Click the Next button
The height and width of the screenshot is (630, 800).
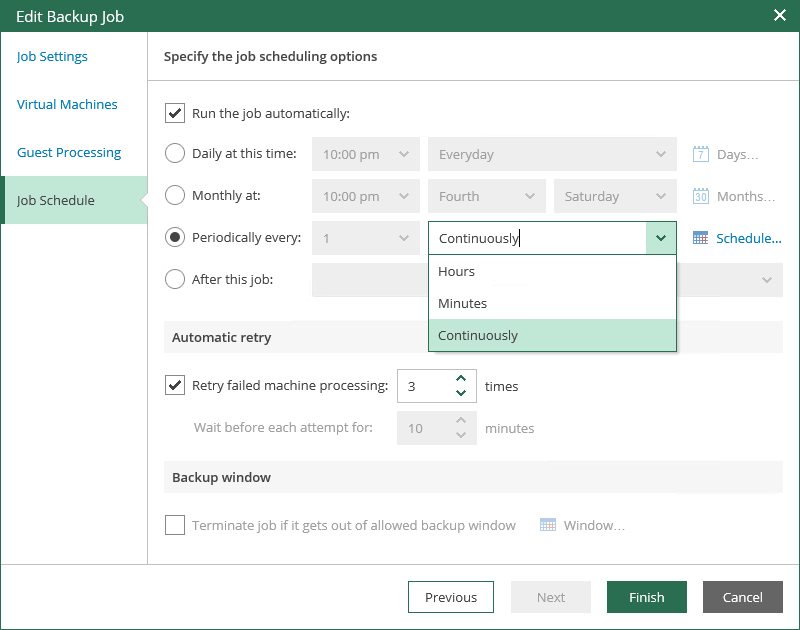(551, 597)
